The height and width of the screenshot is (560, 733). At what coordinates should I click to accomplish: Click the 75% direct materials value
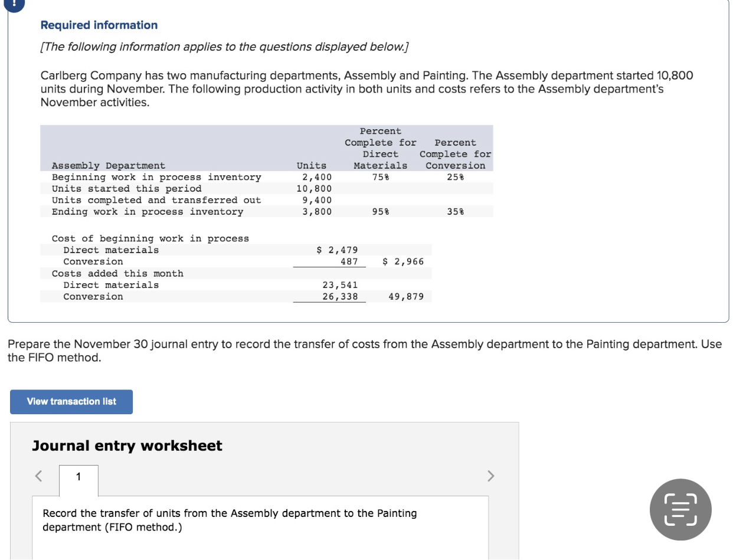[x=381, y=177]
